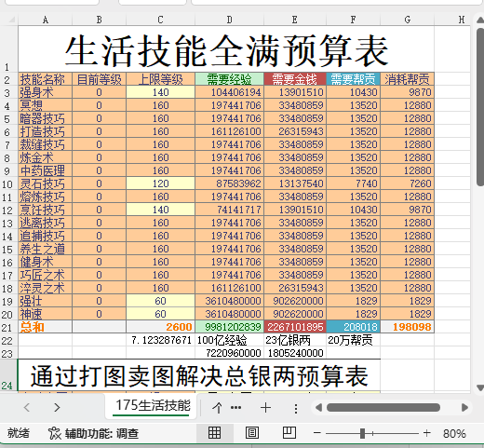Click the zoom out minus button
The width and height of the screenshot is (484, 448).
[x=316, y=433]
